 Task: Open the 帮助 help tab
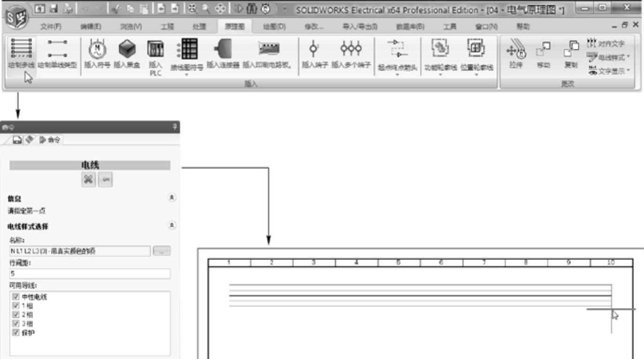pyautogui.click(x=522, y=26)
